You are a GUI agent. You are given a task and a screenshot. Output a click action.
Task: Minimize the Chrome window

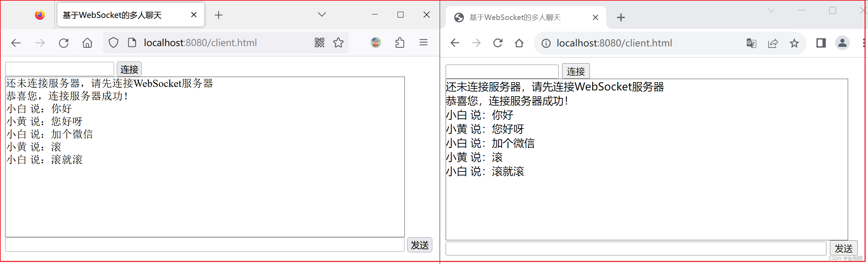[x=802, y=10]
